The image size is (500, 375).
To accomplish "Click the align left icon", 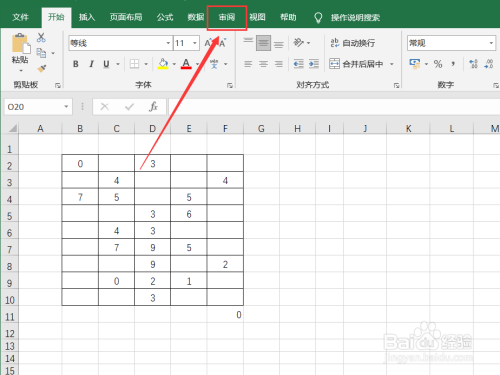I will click(x=248, y=64).
